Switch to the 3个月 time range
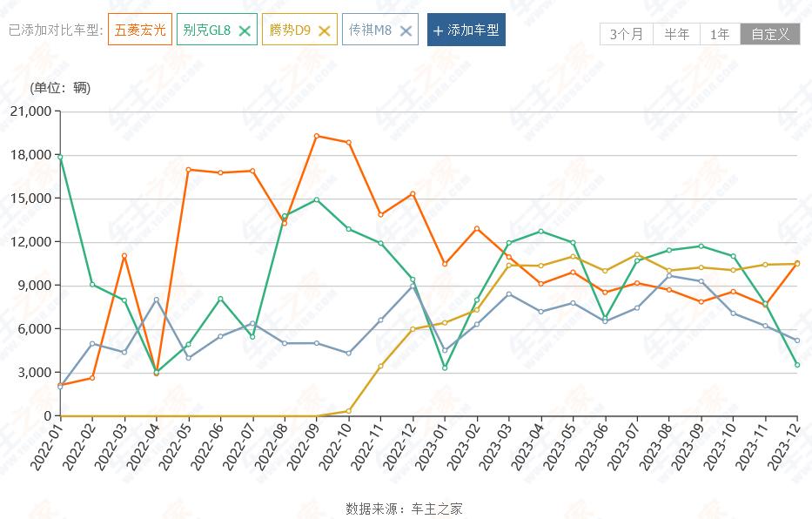 pyautogui.click(x=627, y=34)
